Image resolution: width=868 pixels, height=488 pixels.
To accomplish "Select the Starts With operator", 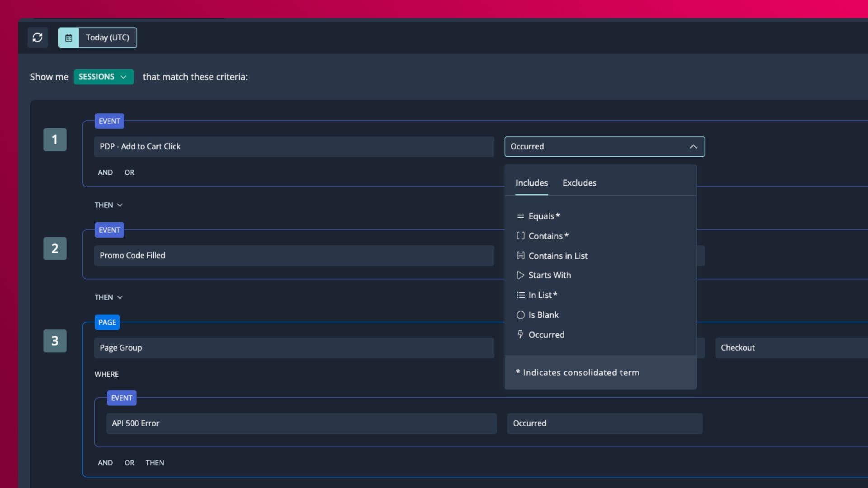I will pos(549,275).
